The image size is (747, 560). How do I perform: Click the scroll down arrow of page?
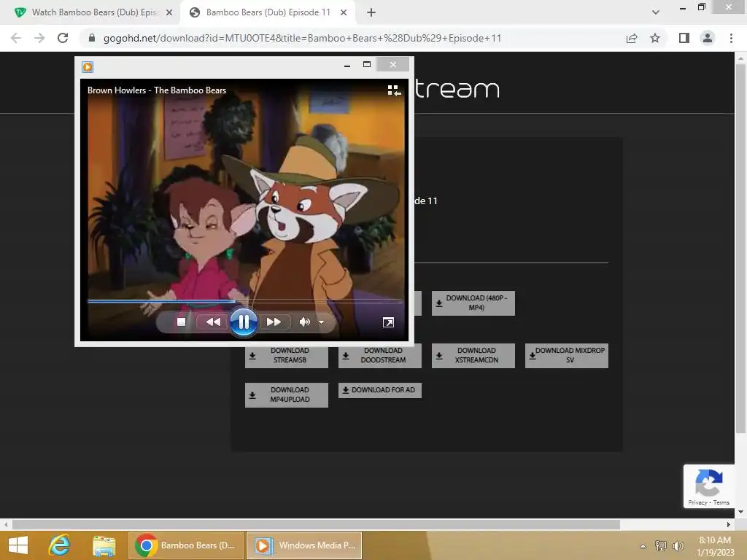pyautogui.click(x=740, y=512)
